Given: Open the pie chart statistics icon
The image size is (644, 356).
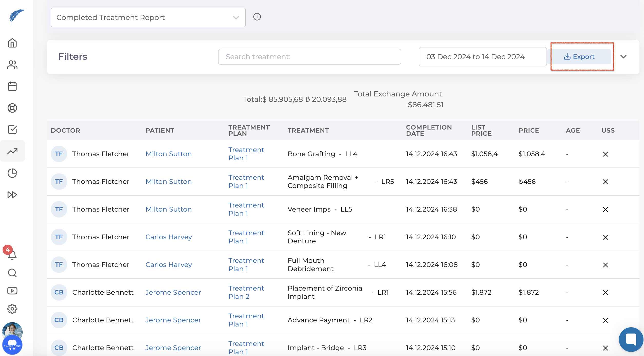Looking at the screenshot, I should click(12, 173).
